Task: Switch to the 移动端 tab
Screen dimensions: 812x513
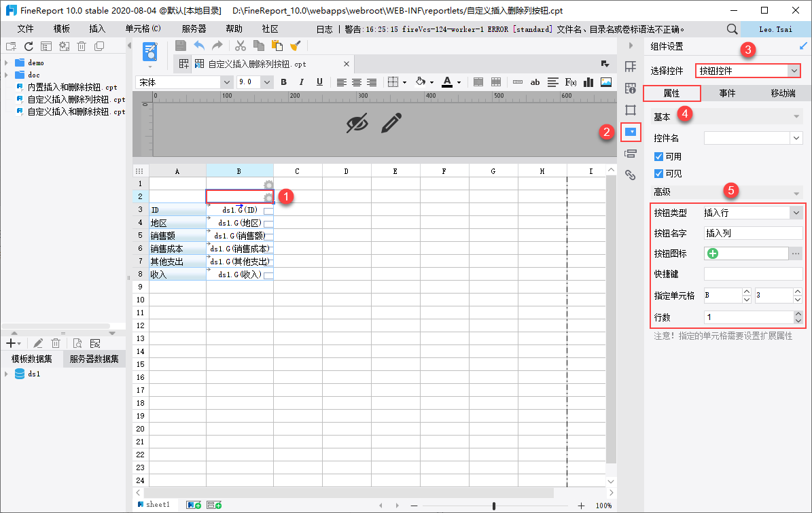Action: [783, 93]
